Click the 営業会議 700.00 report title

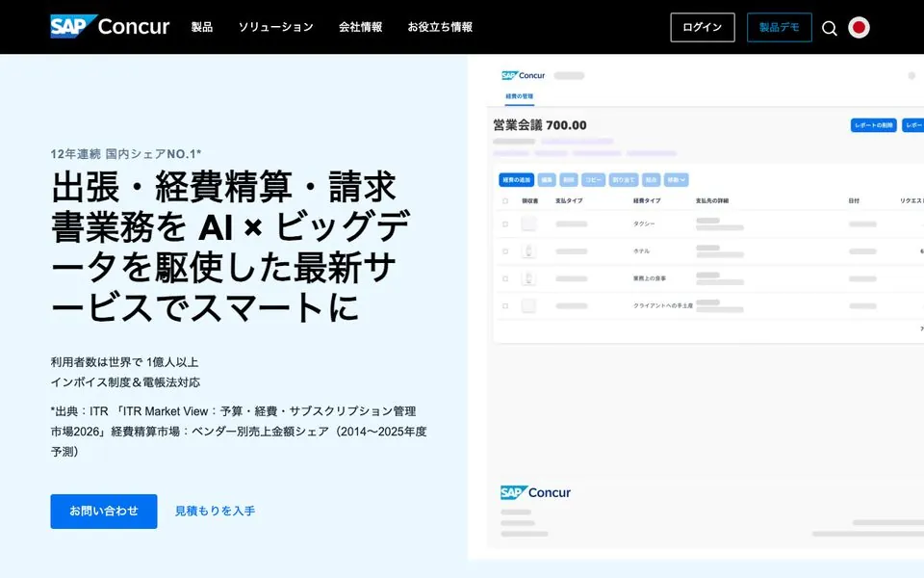pos(540,125)
